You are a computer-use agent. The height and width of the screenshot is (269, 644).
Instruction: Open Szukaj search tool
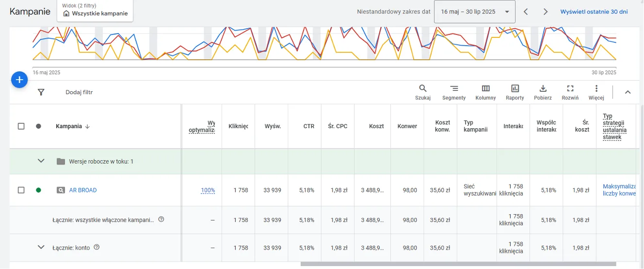(x=423, y=92)
